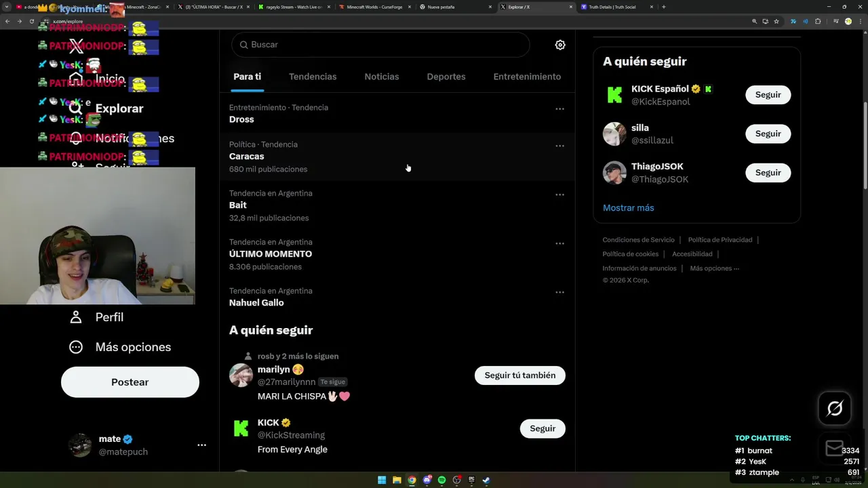Click @KickStreaming handle
The width and height of the screenshot is (868, 488).
click(291, 435)
